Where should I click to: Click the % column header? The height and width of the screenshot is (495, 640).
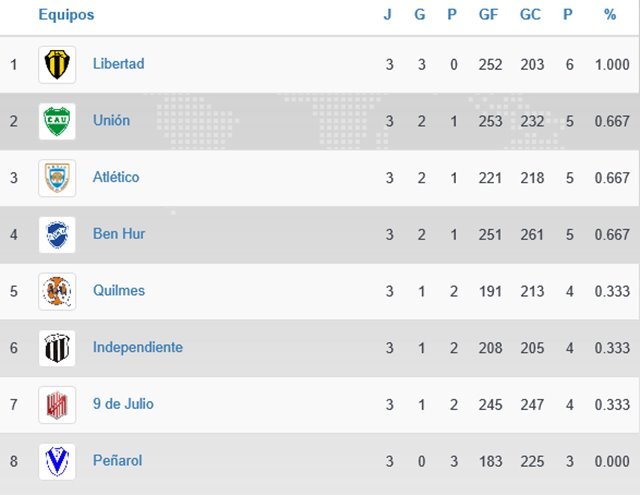click(610, 15)
